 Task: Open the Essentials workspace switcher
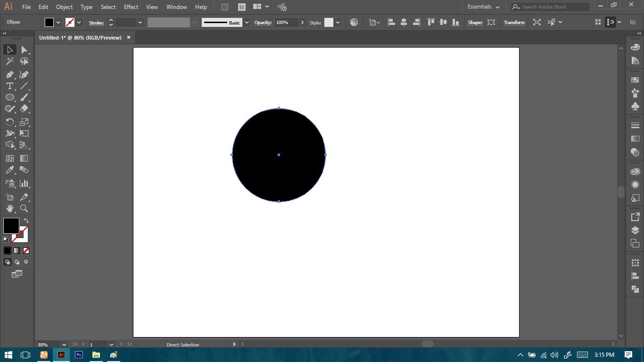click(x=484, y=7)
